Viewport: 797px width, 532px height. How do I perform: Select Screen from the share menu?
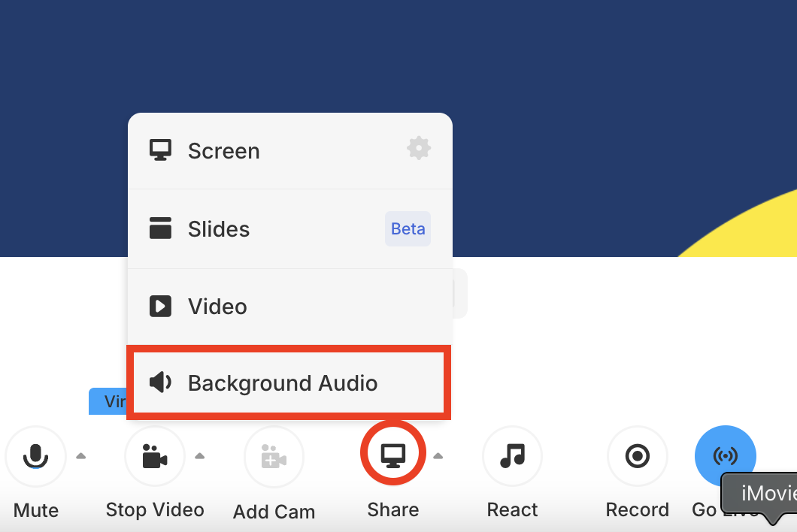[x=223, y=150]
